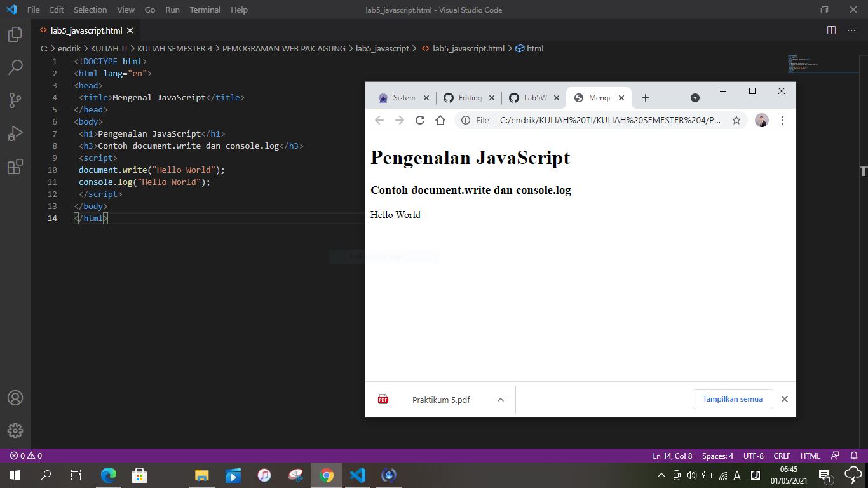Open the Source Control view

point(15,100)
